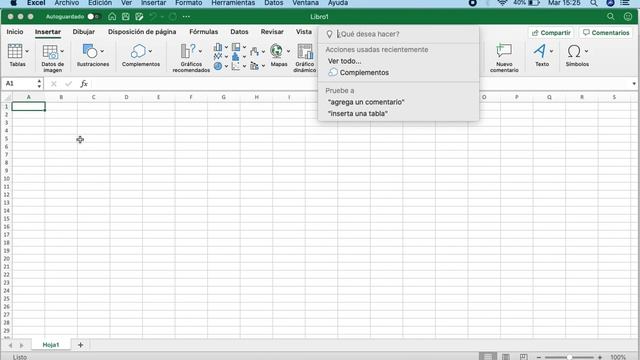This screenshot has width=640, height=360.
Task: Click the zoom out minus button
Action: 539,357
